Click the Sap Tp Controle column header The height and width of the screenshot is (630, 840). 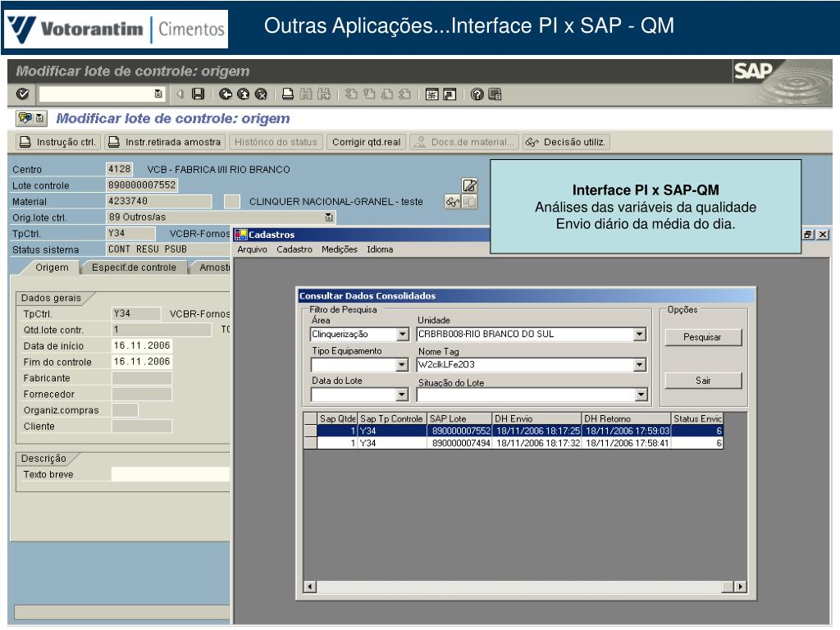[391, 419]
